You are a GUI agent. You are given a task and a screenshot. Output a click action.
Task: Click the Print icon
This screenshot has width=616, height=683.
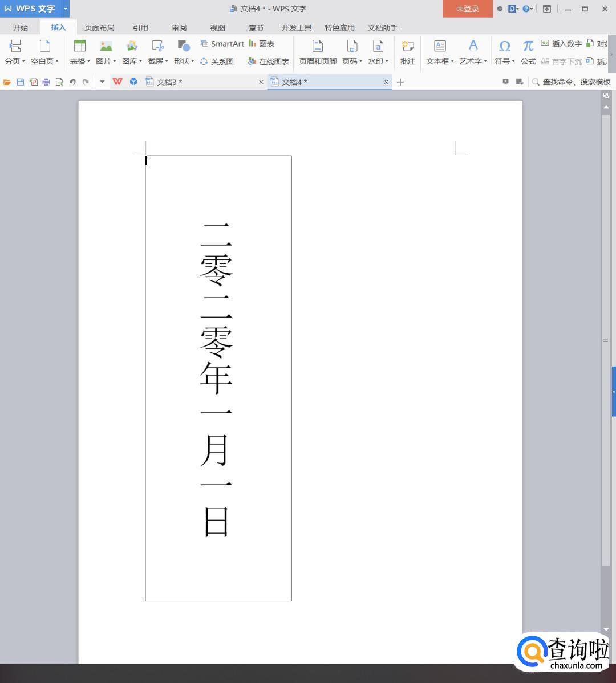[x=46, y=82]
